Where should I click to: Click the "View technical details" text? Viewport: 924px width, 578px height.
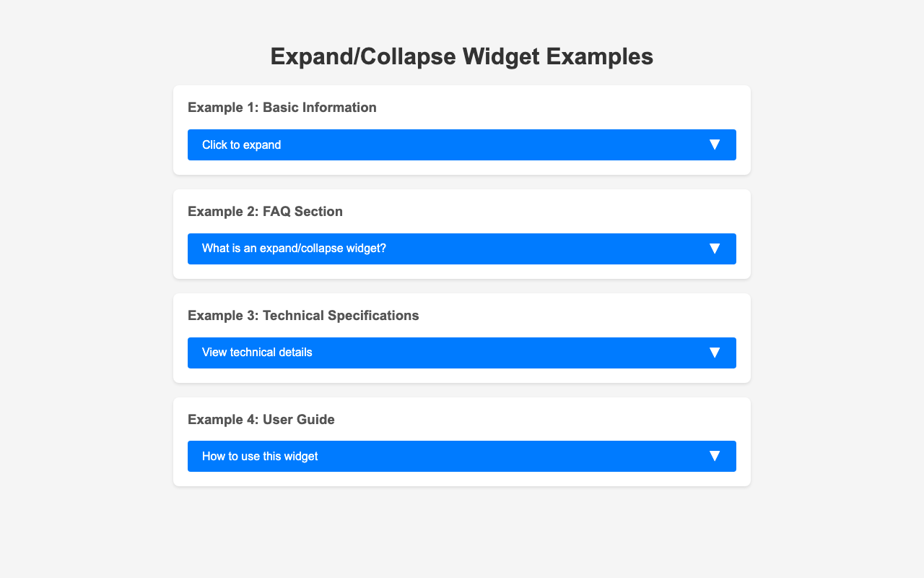[257, 353]
